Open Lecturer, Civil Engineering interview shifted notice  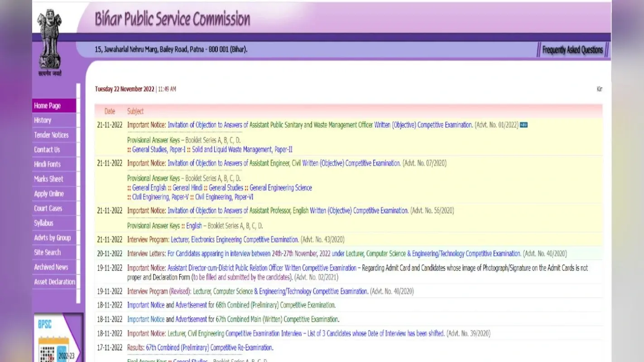(306, 333)
